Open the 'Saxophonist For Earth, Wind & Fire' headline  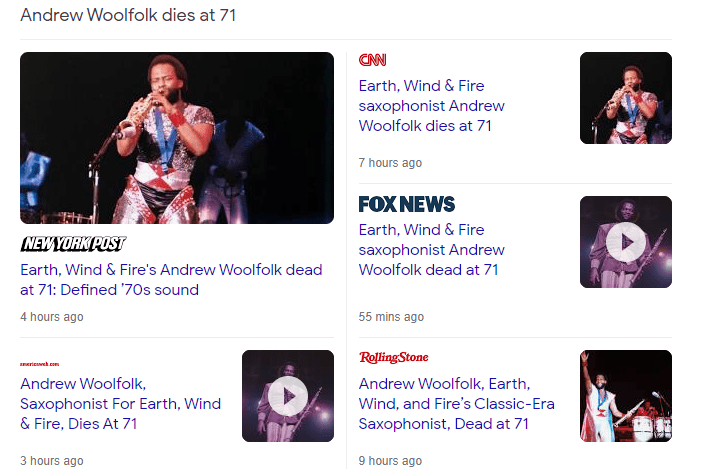click(x=120, y=404)
